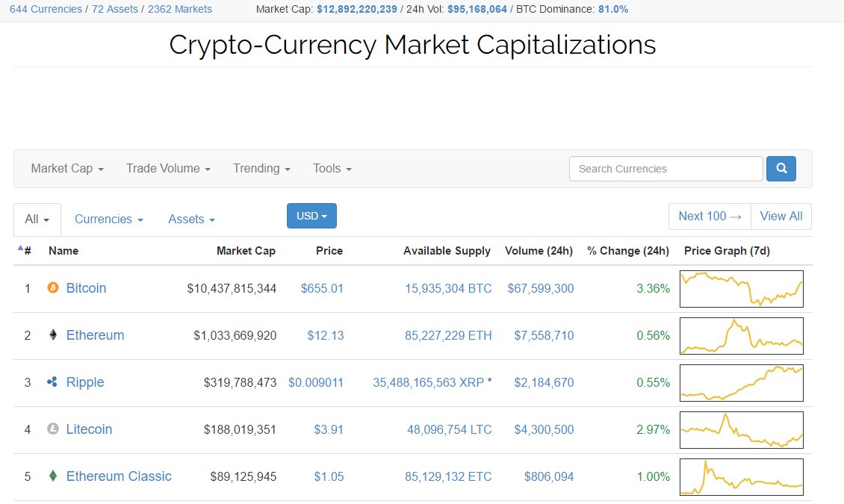Click Ripple volume $2,184,670

(x=544, y=382)
